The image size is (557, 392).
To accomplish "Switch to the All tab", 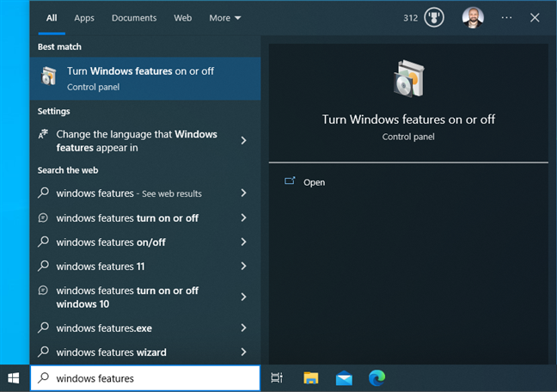I will coord(52,18).
